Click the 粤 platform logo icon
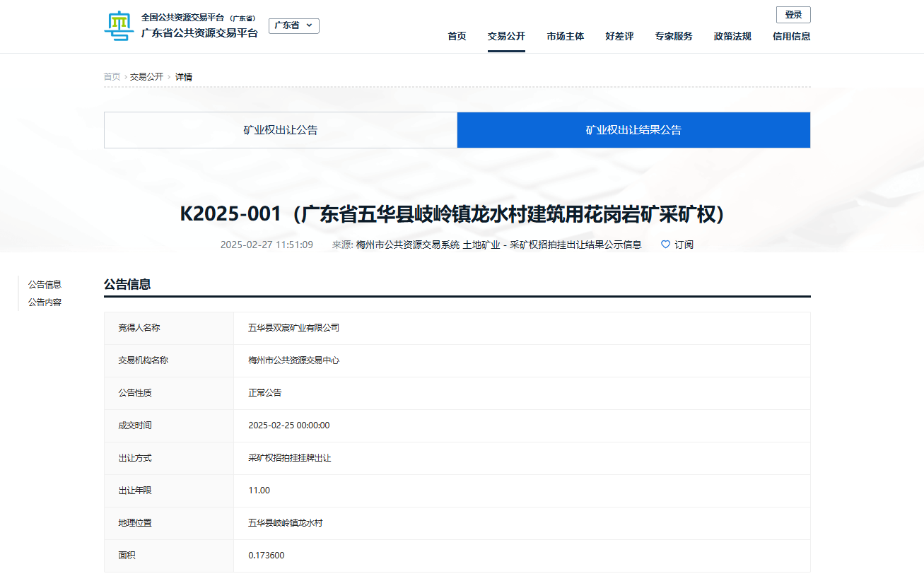Image resolution: width=924 pixels, height=581 pixels. tap(118, 26)
